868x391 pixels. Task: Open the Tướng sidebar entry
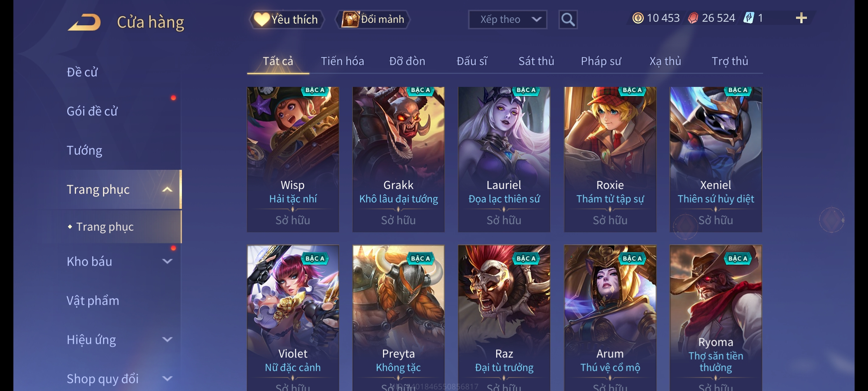84,150
